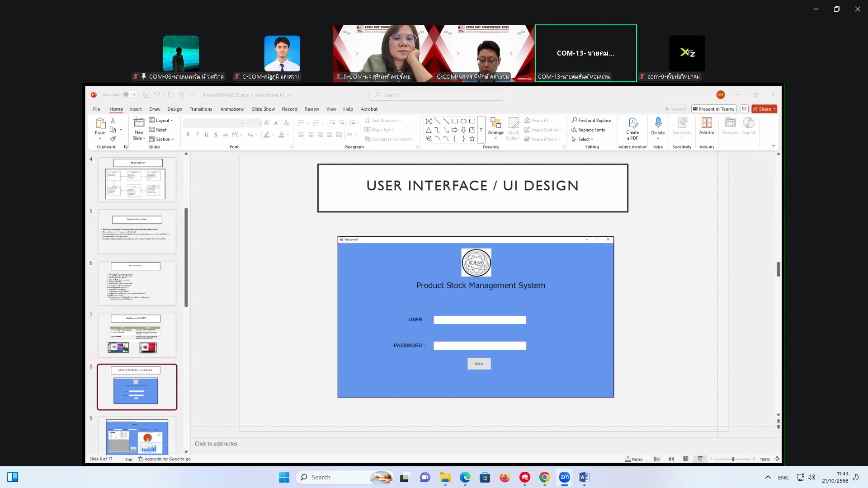Expand the Section dropdown
The width and height of the screenshot is (868, 488).
click(162, 139)
